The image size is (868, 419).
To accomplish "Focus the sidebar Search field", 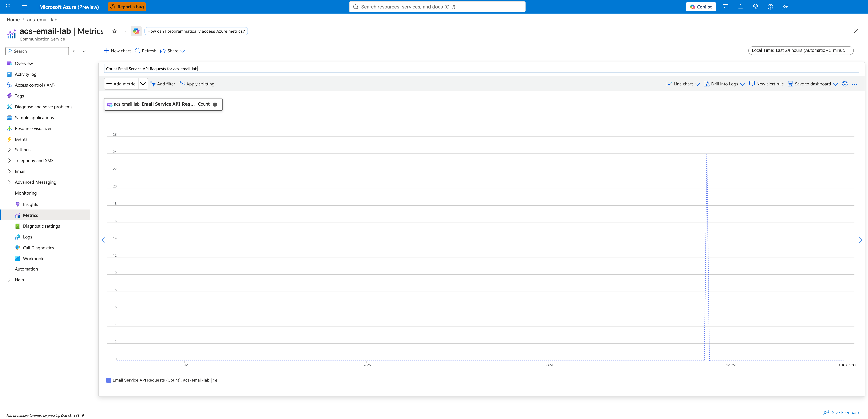I will 37,51.
